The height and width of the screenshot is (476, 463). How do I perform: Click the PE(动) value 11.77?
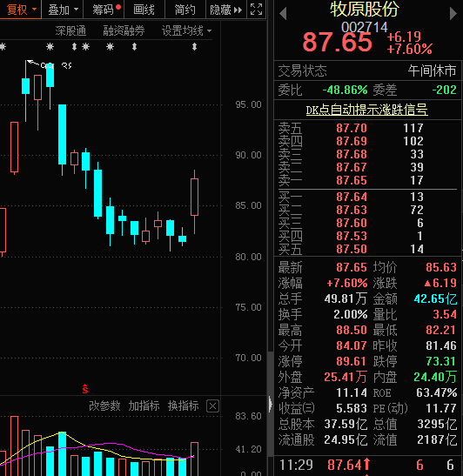[441, 408]
